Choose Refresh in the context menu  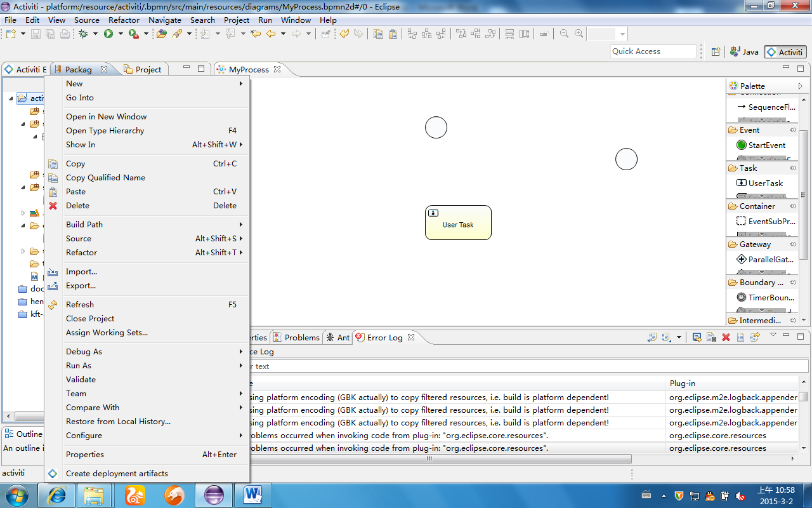tap(147, 305)
